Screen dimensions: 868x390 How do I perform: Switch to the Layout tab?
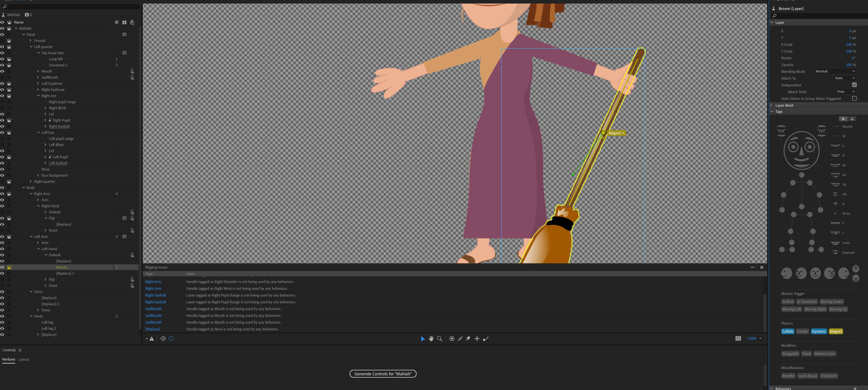coord(24,359)
